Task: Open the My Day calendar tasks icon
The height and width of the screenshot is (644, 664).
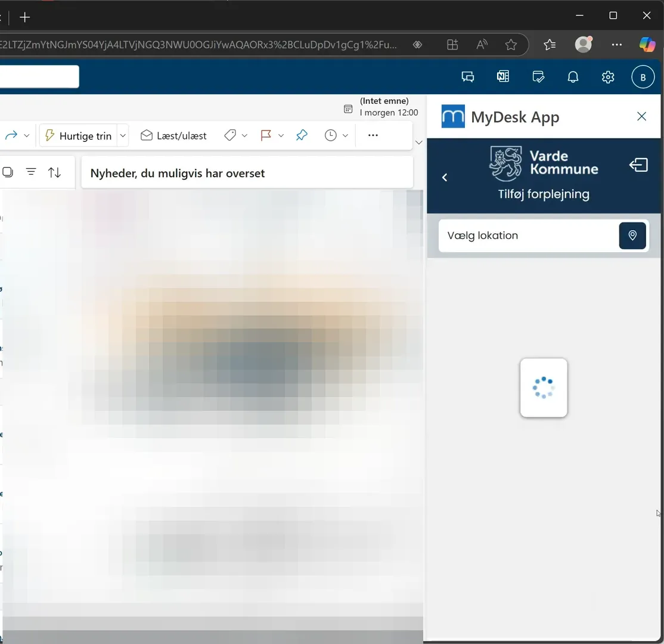Action: click(538, 77)
